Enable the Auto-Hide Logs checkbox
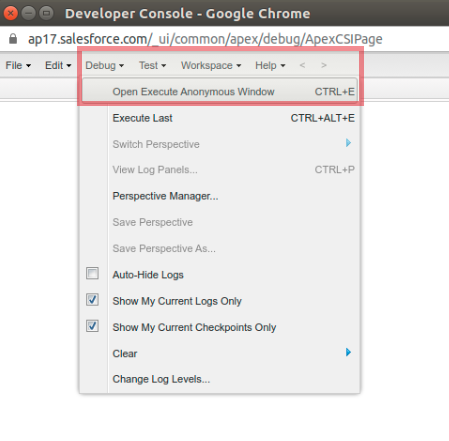The width and height of the screenshot is (449, 441). coord(92,273)
